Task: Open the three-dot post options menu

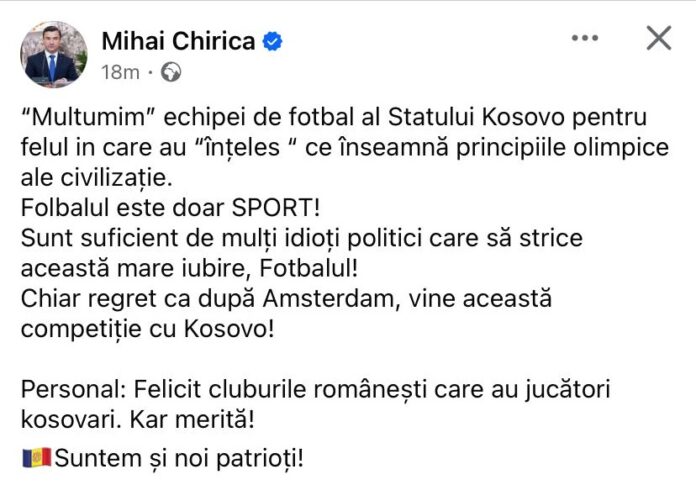Action: click(585, 38)
